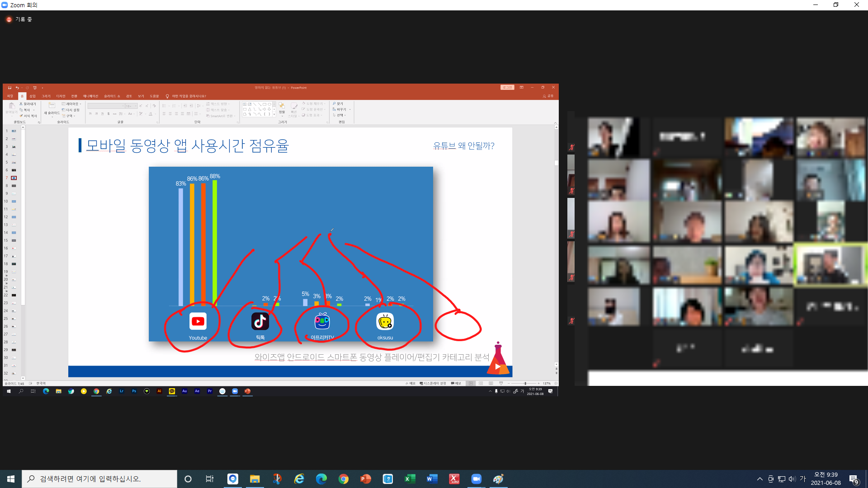Toggle Korean IME 가 language indicator
The height and width of the screenshot is (488, 868).
click(x=803, y=479)
